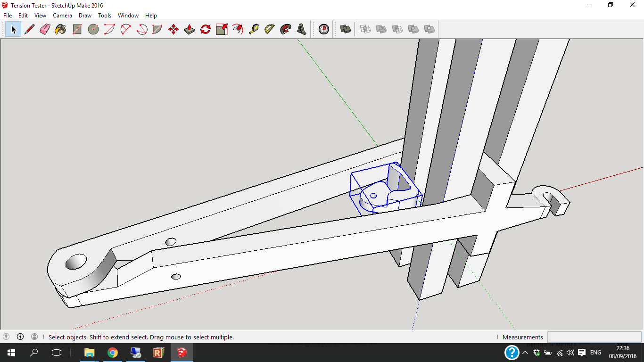Click the greyed Split solid tool
This screenshot has height=362, width=644.
pyautogui.click(x=429, y=29)
